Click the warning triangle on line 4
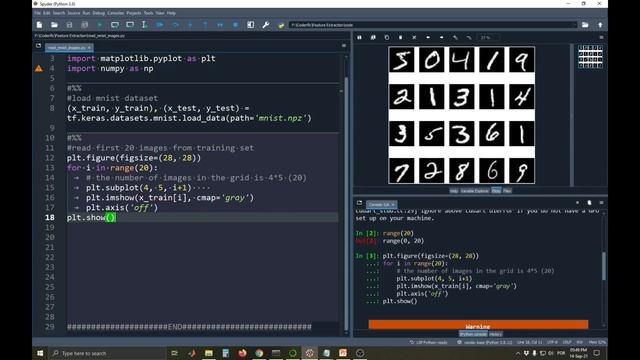The width and height of the screenshot is (640, 360). 39,69
